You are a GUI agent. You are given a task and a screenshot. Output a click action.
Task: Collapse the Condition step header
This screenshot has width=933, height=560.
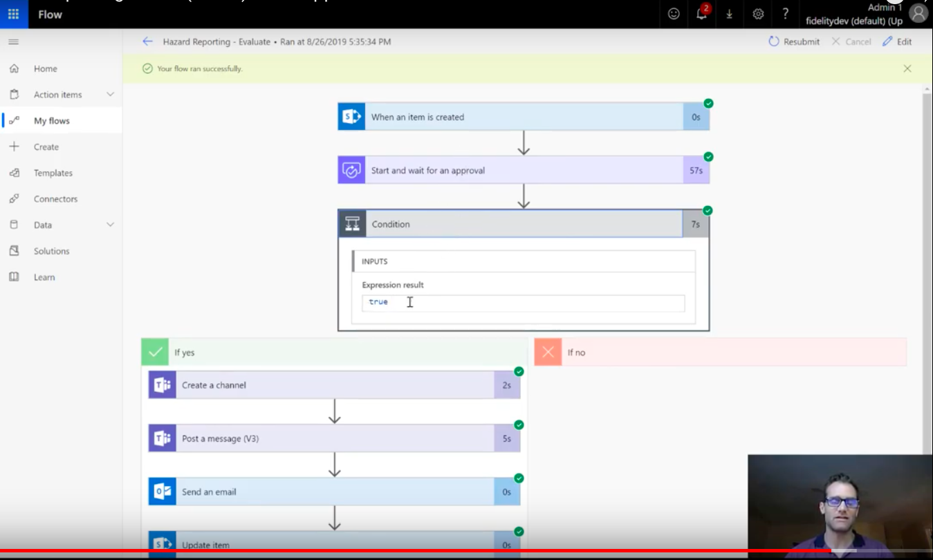(524, 224)
